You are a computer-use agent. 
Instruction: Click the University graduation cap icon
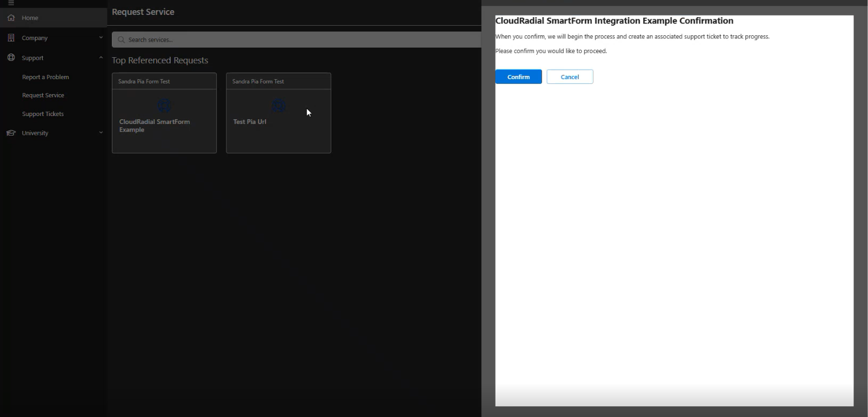coord(11,133)
